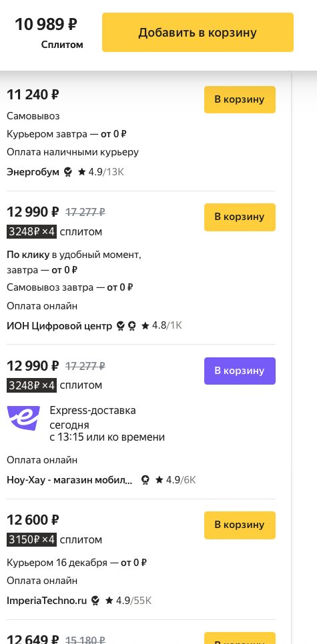The image size is (317, 644).
Task: Click the badge icon next to Ноу-Хау store
Action: pyautogui.click(x=145, y=480)
